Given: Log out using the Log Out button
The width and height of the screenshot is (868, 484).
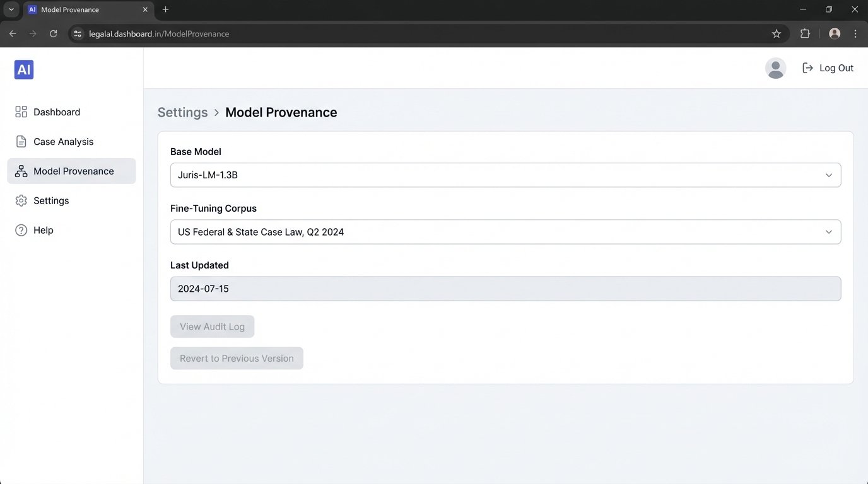Looking at the screenshot, I should tap(828, 68).
